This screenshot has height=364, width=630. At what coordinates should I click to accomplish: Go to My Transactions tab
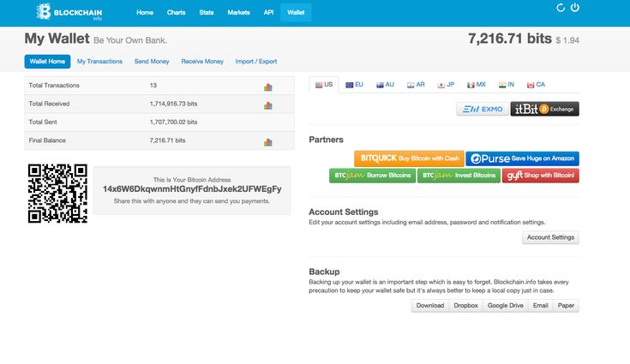(x=99, y=62)
